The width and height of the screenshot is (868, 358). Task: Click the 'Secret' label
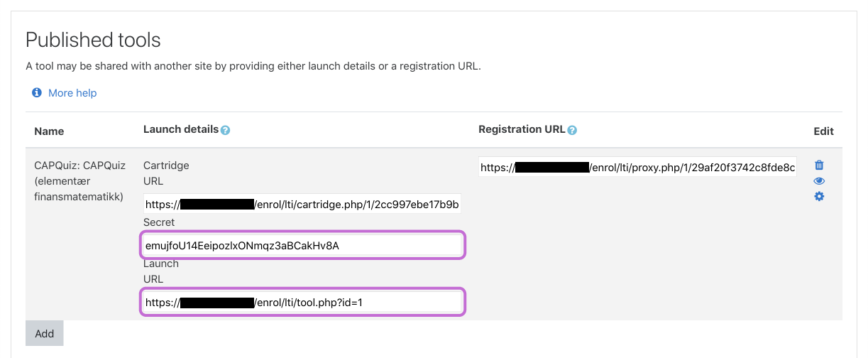coord(158,223)
